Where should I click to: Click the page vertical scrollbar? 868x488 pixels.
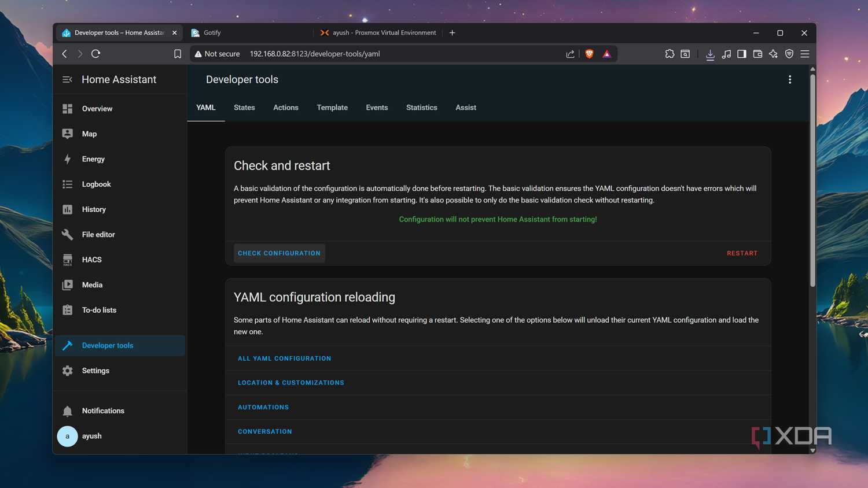(812, 179)
